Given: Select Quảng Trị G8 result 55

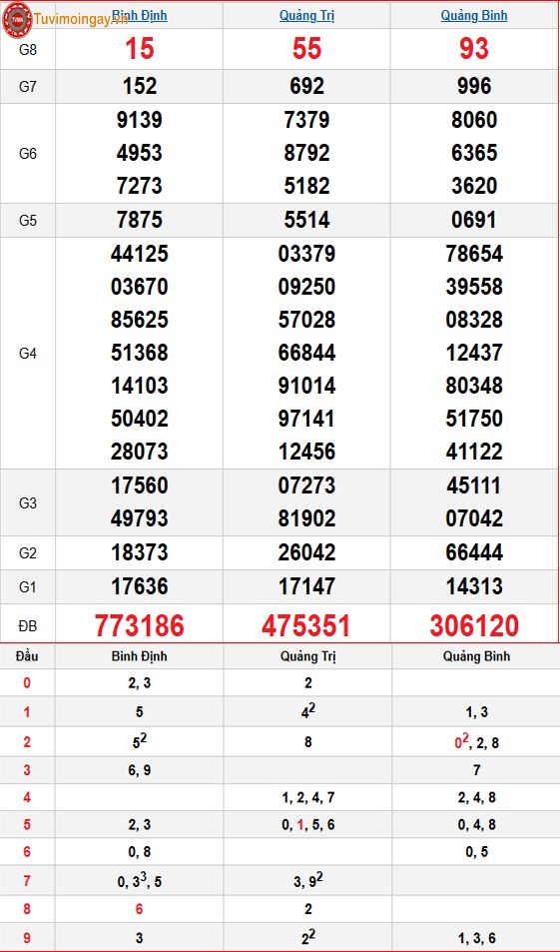Looking at the screenshot, I should click(307, 49).
